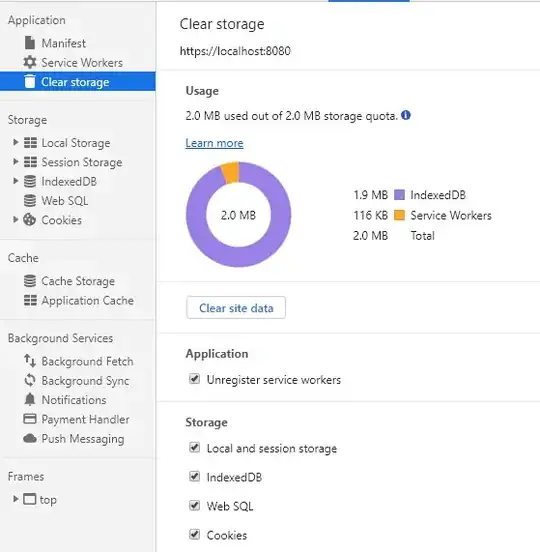540x552 pixels.
Task: Click the https://localhost:8080 origin text
Action: [235, 51]
